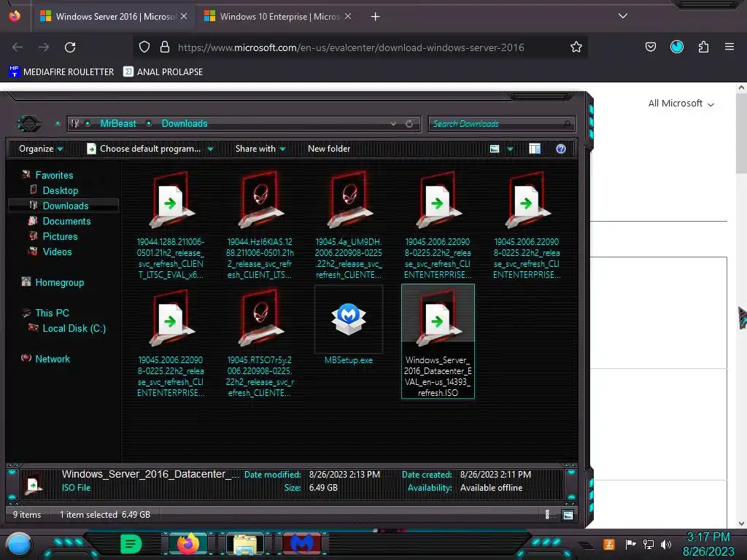Toggle the preview pane icon
The height and width of the screenshot is (560, 747).
(x=535, y=149)
